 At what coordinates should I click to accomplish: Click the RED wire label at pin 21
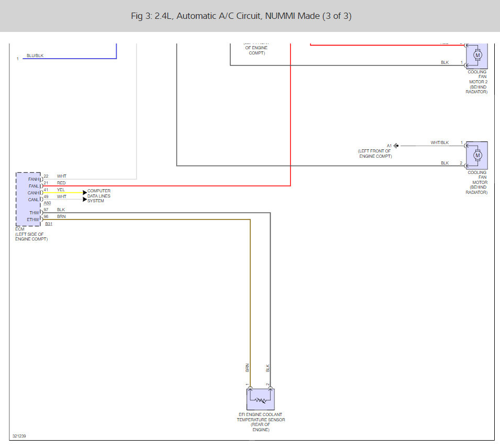[x=61, y=183]
